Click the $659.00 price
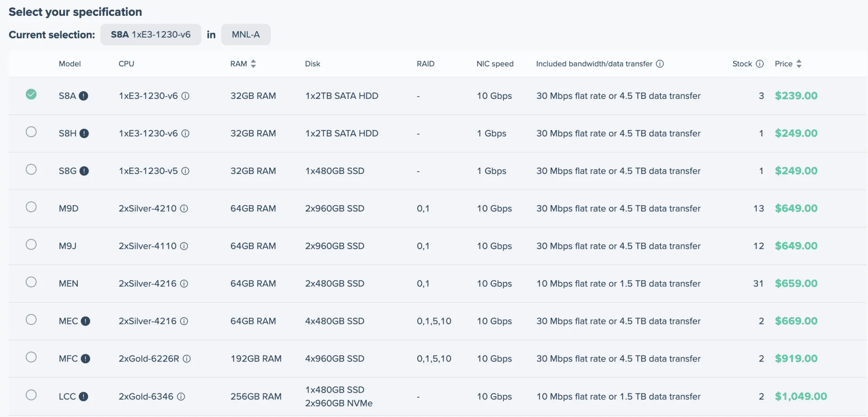The image size is (868, 417). tap(796, 283)
